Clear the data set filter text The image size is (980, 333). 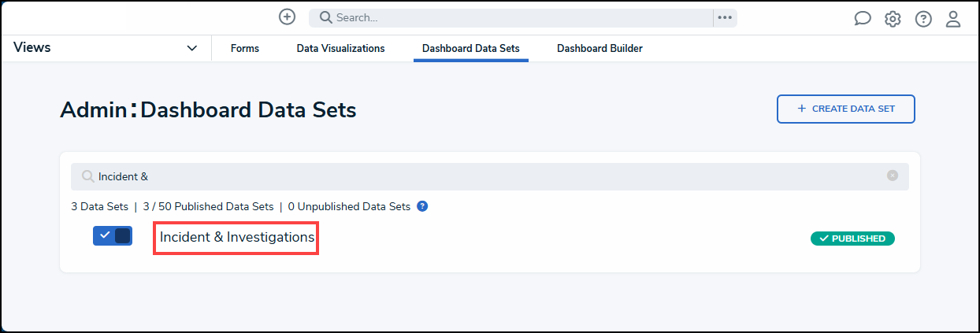point(893,176)
